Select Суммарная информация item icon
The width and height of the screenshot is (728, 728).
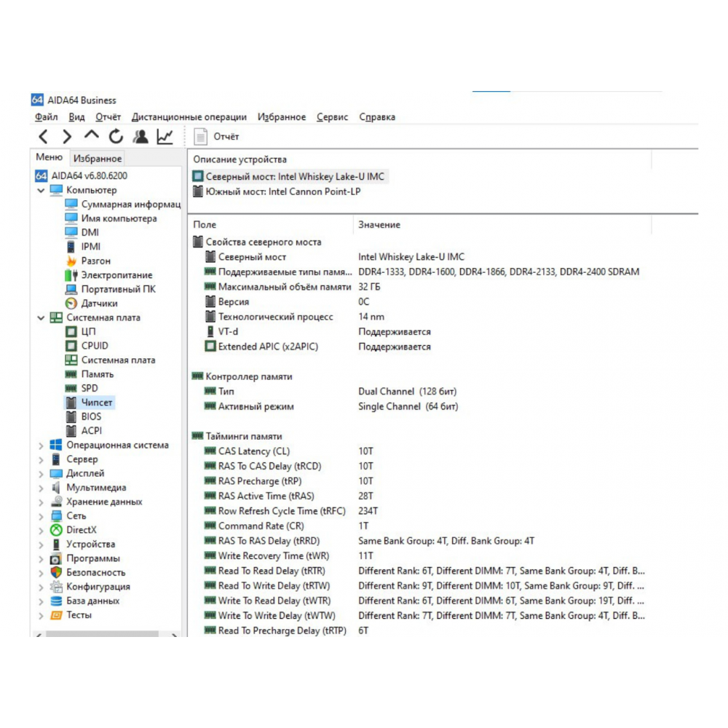click(x=71, y=205)
